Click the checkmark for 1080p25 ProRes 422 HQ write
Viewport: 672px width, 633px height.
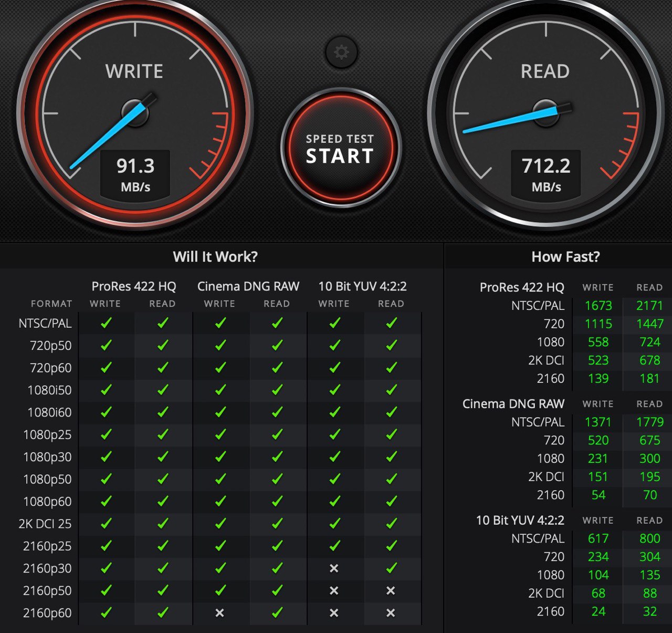[106, 434]
